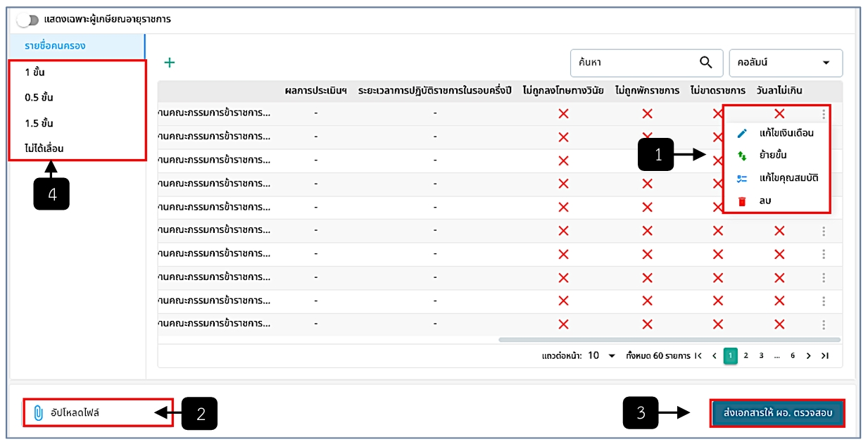Toggle แสดงเฉพาะผู้เกษียณอายุราชการ switch
The height and width of the screenshot is (444, 868).
[x=27, y=19]
